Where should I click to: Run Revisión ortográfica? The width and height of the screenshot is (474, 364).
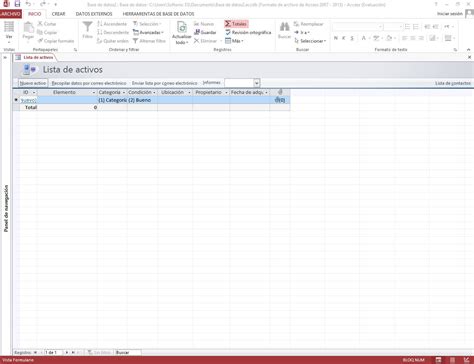coord(248,32)
